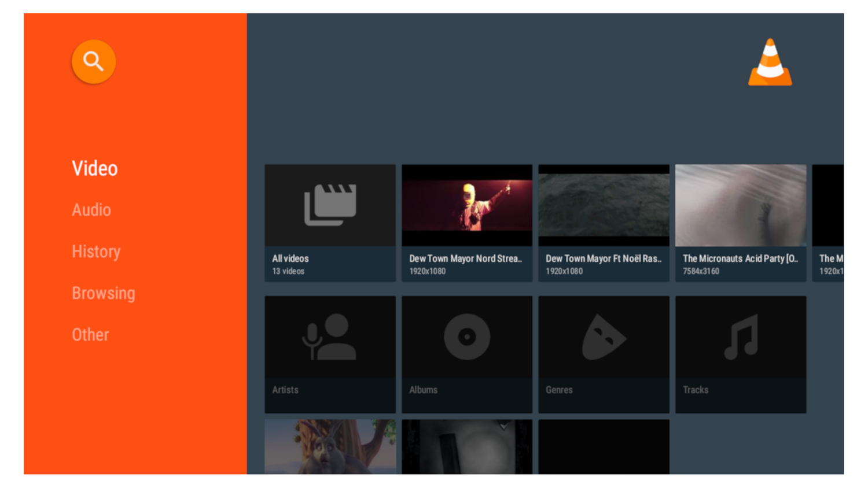This screenshot has width=868, height=488.
Task: Select the Artists microphone icon
Action: point(330,337)
